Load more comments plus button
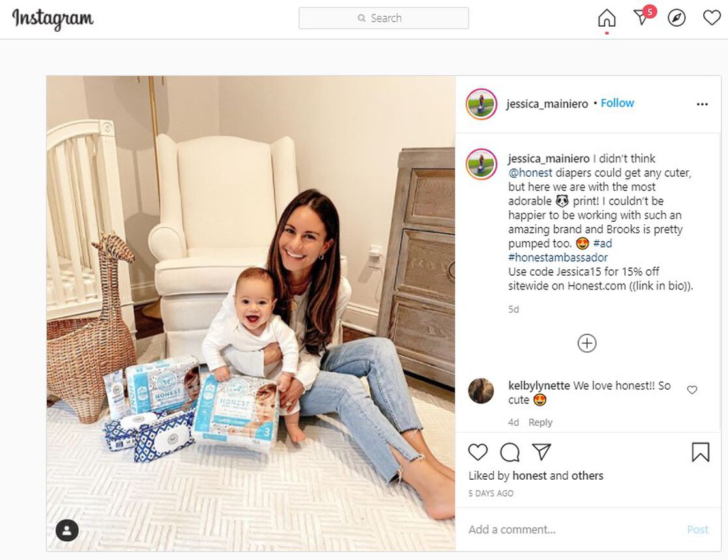728x560 pixels. (x=587, y=344)
